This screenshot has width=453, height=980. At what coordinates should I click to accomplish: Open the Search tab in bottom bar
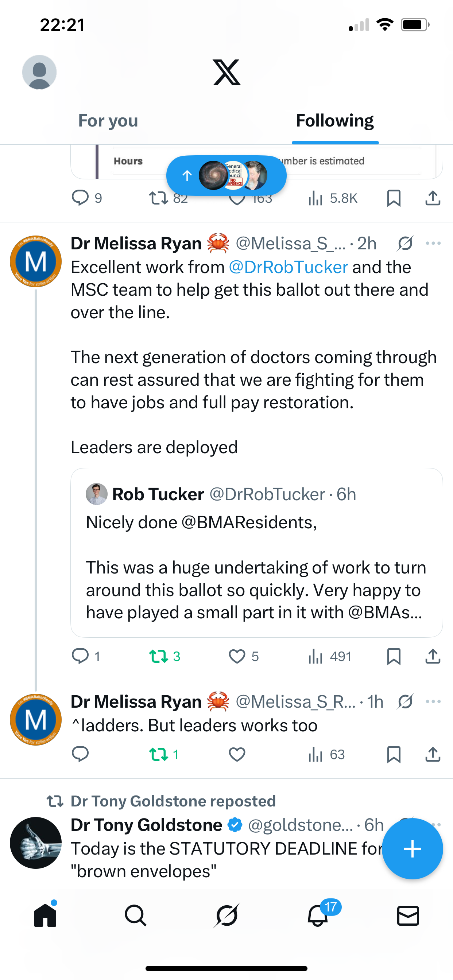coord(136,915)
